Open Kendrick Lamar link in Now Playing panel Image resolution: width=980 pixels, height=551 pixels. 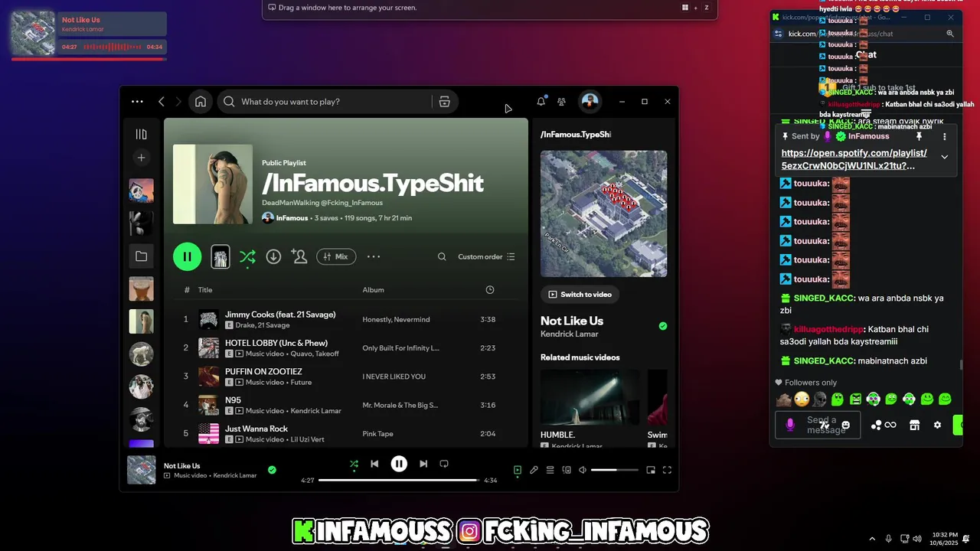(570, 334)
